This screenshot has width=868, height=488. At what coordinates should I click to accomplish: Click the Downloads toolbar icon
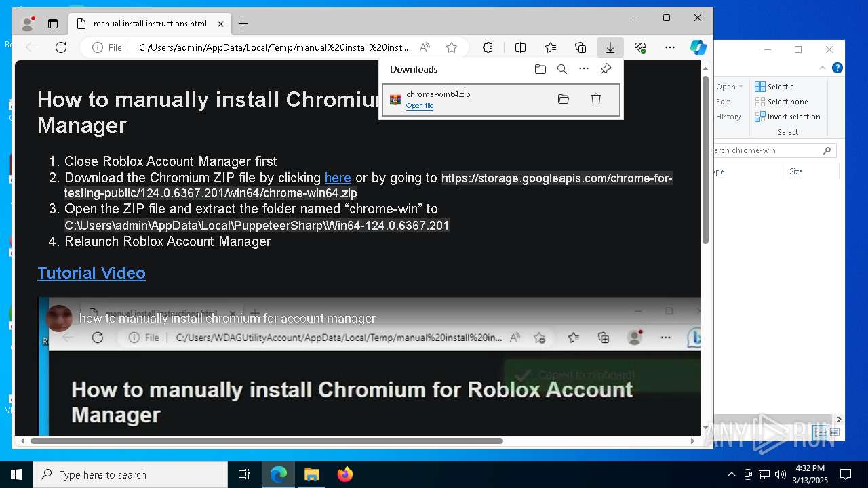(610, 47)
